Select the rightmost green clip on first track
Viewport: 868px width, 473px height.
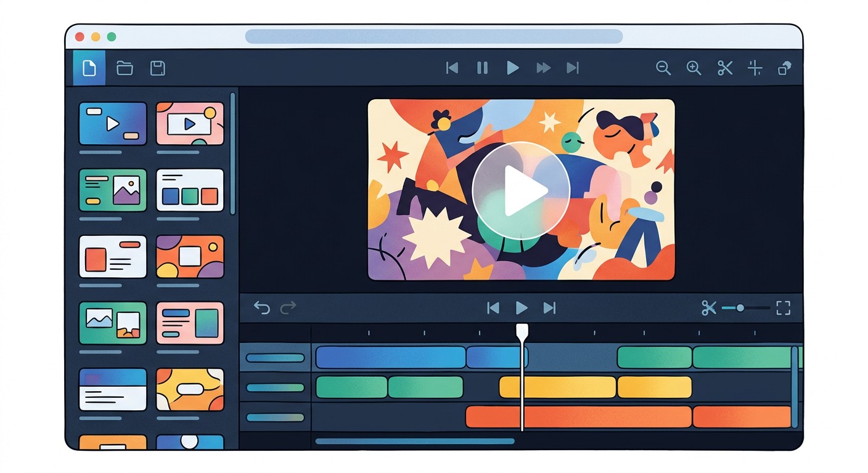[742, 357]
